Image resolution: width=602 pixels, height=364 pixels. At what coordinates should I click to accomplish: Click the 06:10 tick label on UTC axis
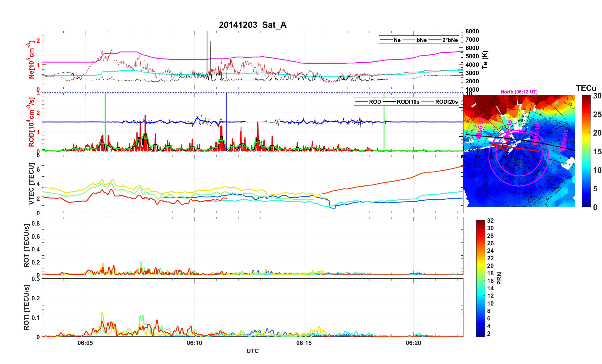(x=195, y=343)
